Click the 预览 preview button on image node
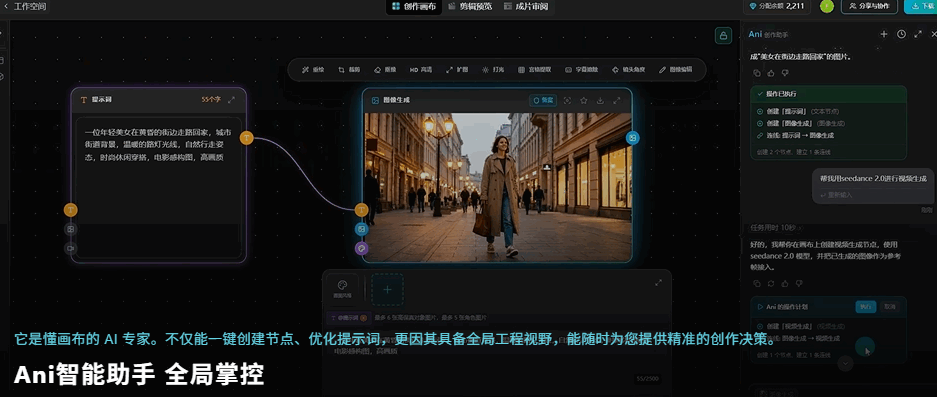Image resolution: width=937 pixels, height=397 pixels. [x=543, y=100]
